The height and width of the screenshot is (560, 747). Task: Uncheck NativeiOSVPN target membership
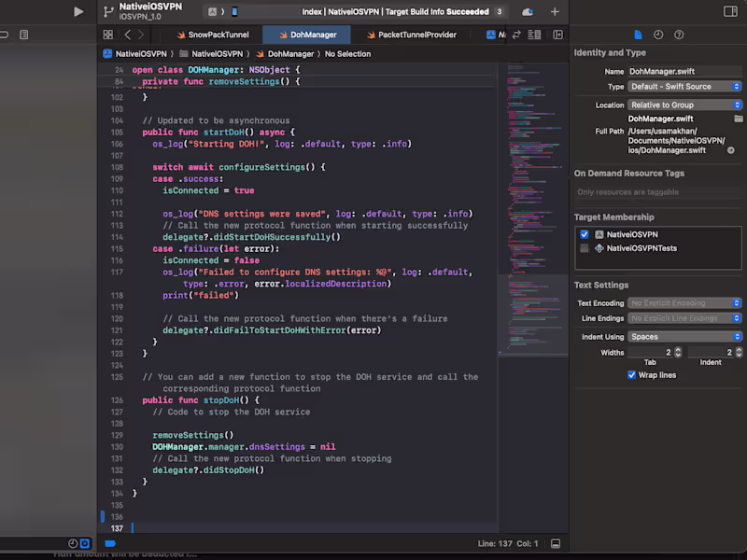point(585,234)
